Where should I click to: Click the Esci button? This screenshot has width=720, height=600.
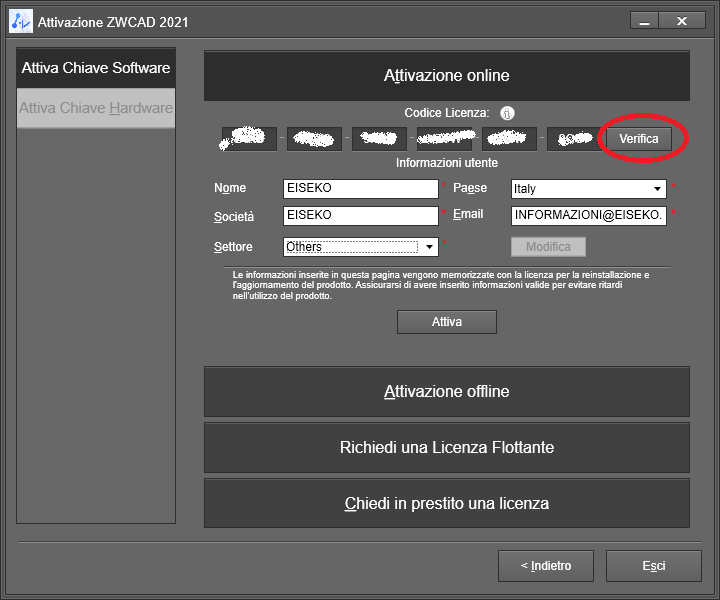(654, 566)
